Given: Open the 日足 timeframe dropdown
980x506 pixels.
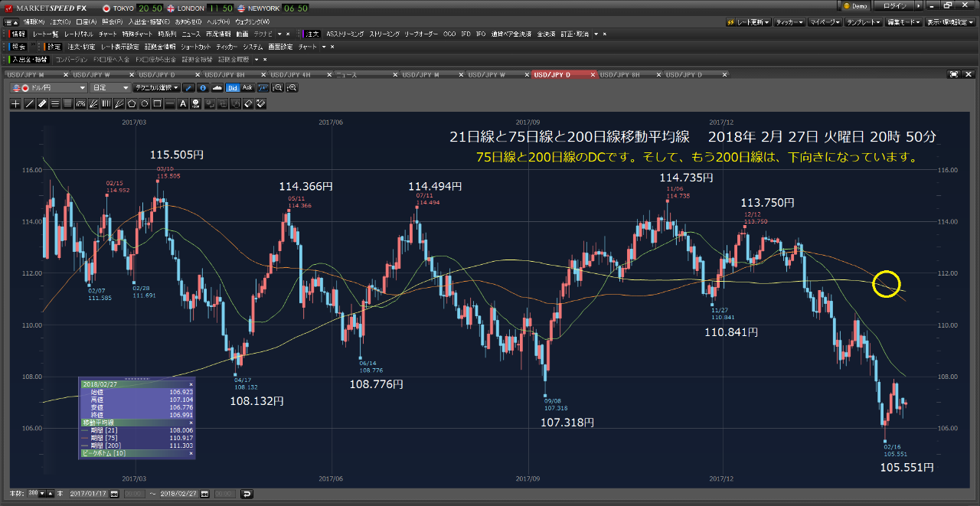Looking at the screenshot, I should (107, 87).
